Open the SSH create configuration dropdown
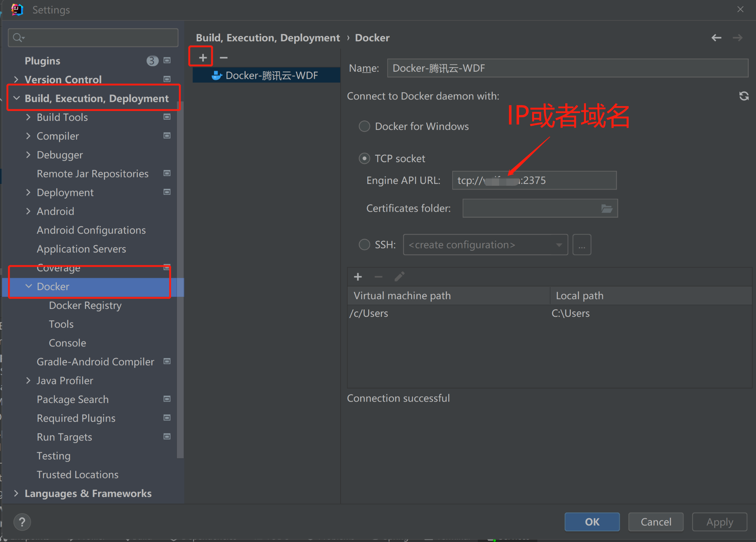 pos(485,245)
